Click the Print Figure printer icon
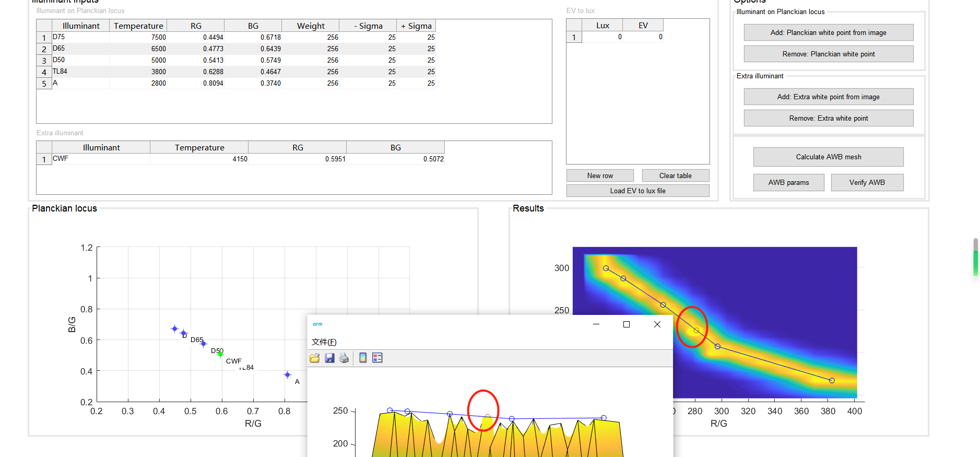 (344, 358)
